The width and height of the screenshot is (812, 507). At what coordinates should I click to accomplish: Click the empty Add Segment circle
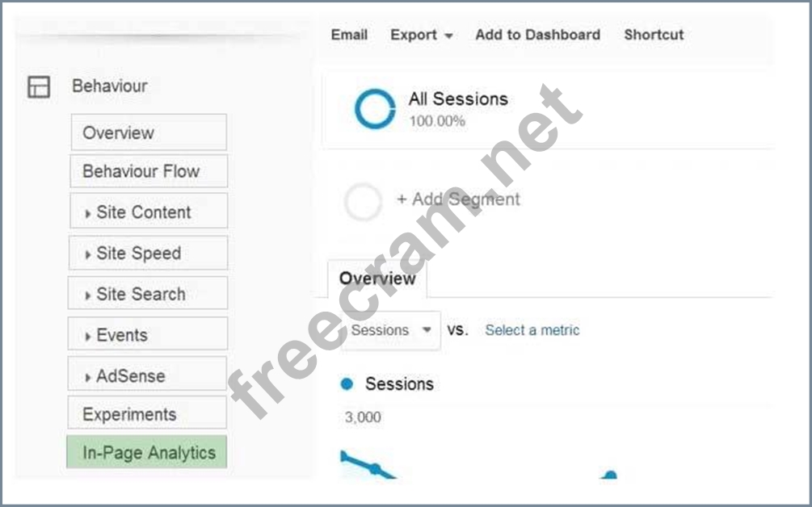click(363, 201)
